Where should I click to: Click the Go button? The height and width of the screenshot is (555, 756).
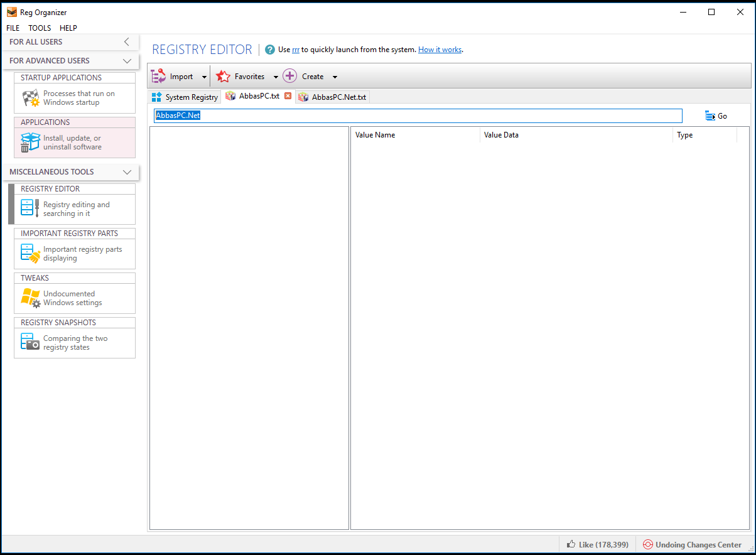(716, 116)
